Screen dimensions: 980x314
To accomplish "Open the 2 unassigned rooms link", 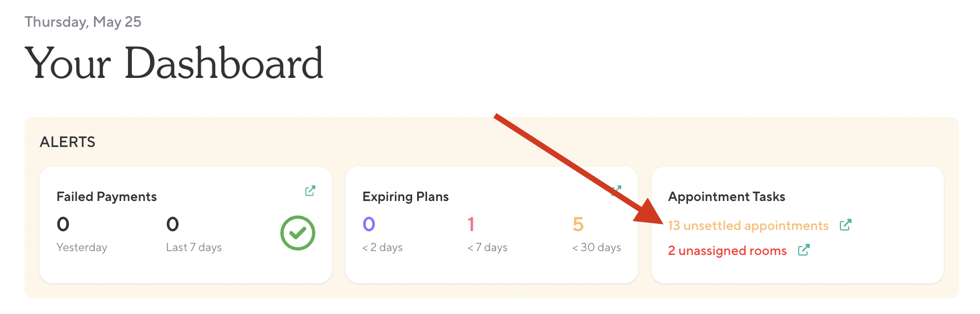I will [727, 251].
